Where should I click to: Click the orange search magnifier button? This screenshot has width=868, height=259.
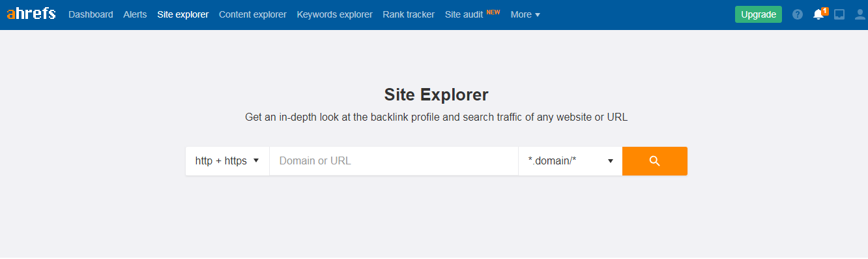(655, 161)
